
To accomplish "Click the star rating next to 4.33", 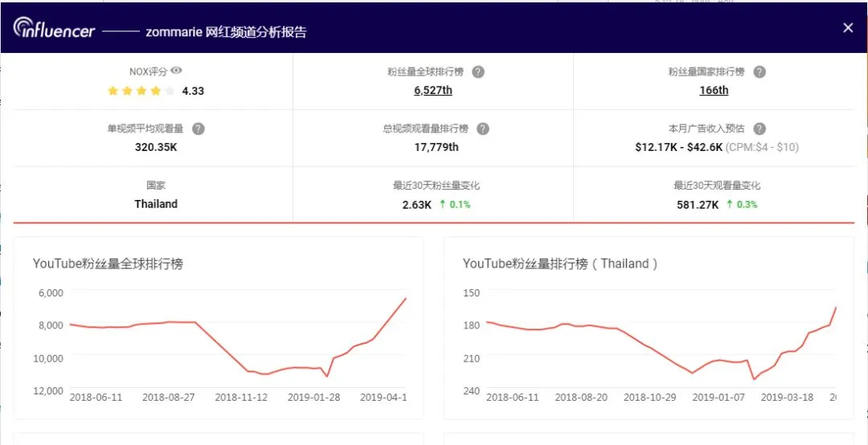I will coord(141,92).
